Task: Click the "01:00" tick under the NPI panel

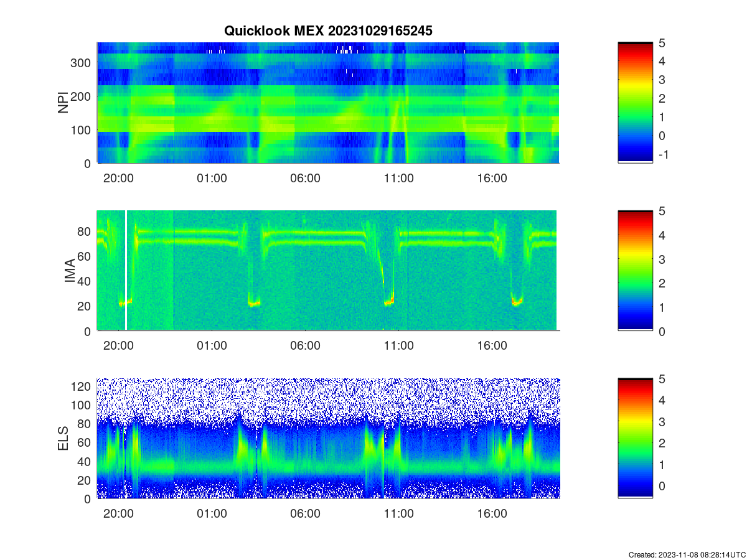Action: 212,178
